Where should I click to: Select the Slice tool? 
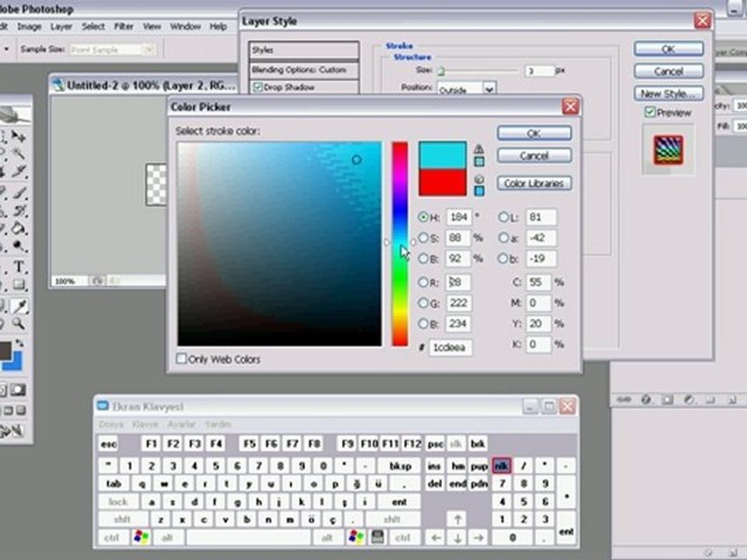19,171
